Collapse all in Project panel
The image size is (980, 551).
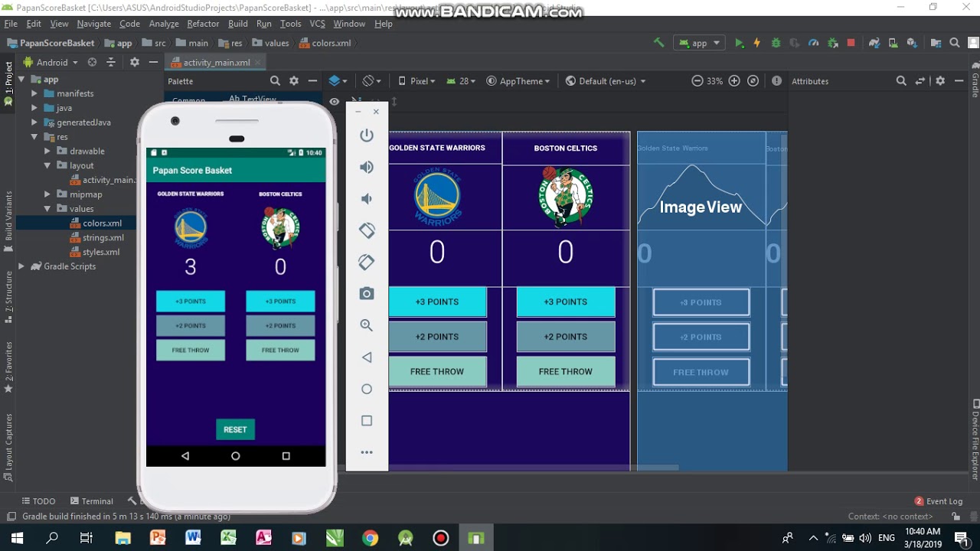[x=111, y=62]
